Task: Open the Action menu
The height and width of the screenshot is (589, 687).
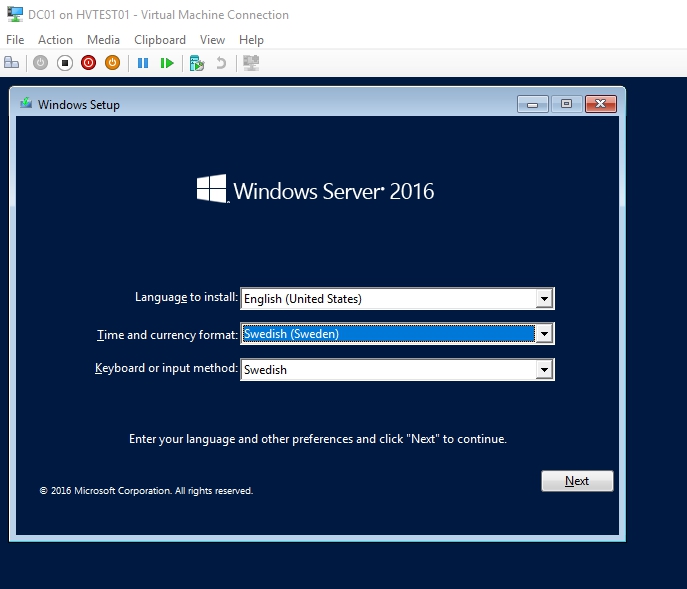Action: 55,40
